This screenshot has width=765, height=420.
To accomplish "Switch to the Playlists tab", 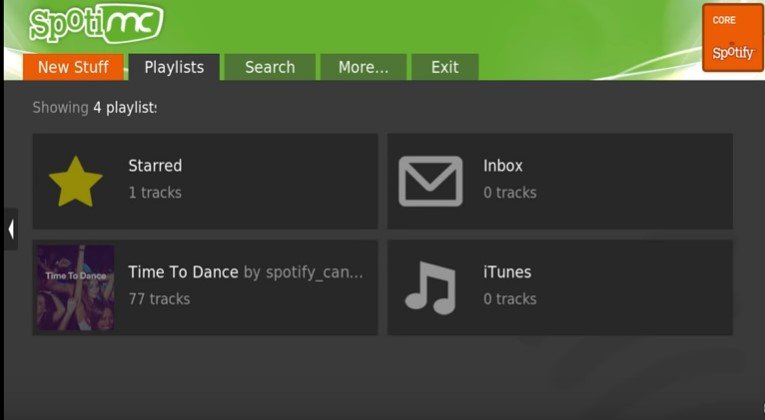I will coord(174,67).
